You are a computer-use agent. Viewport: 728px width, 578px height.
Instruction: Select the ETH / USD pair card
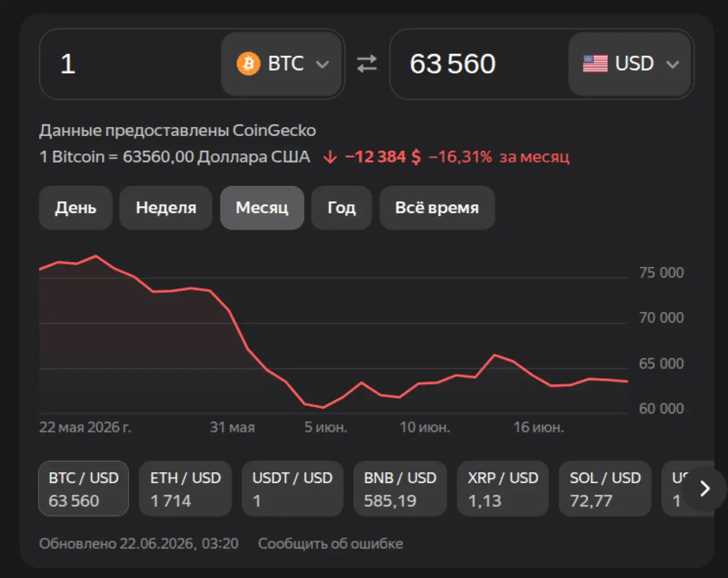[185, 488]
